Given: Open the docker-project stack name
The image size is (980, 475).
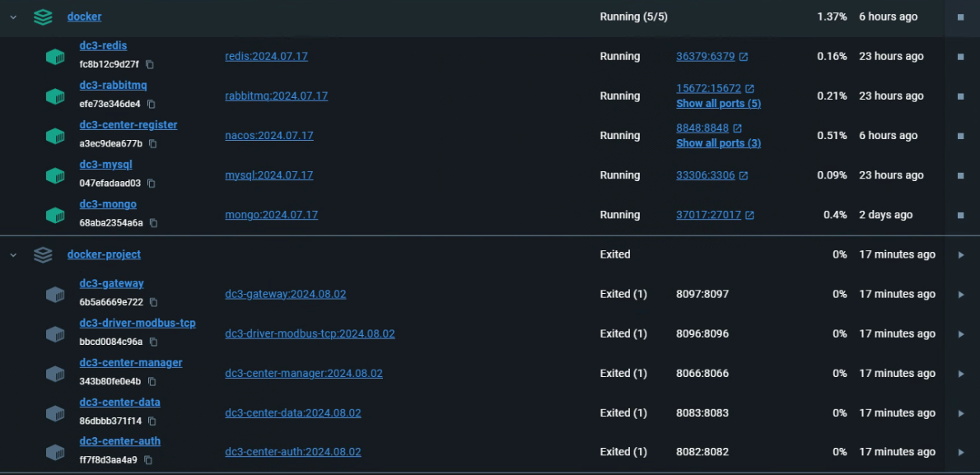Looking at the screenshot, I should pos(104,254).
